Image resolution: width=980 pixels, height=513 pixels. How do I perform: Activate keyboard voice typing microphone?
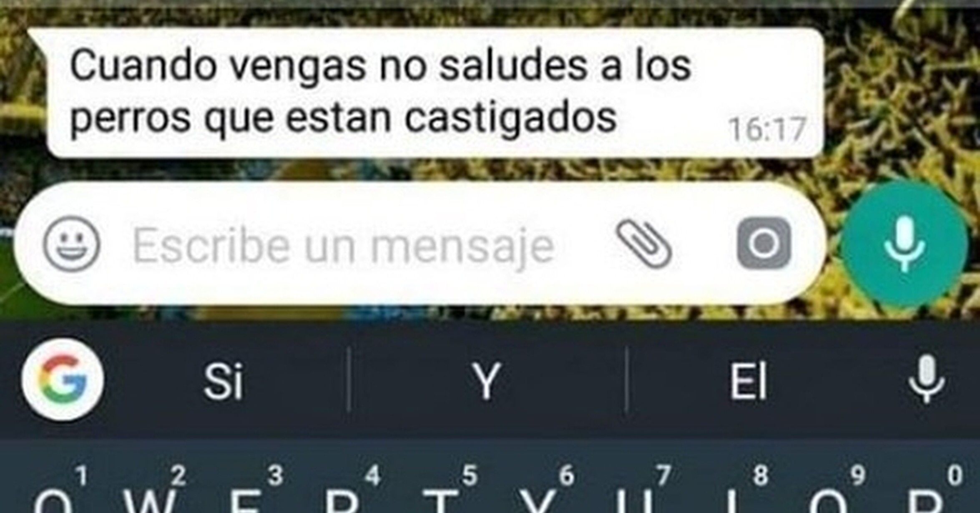pyautogui.click(x=926, y=380)
